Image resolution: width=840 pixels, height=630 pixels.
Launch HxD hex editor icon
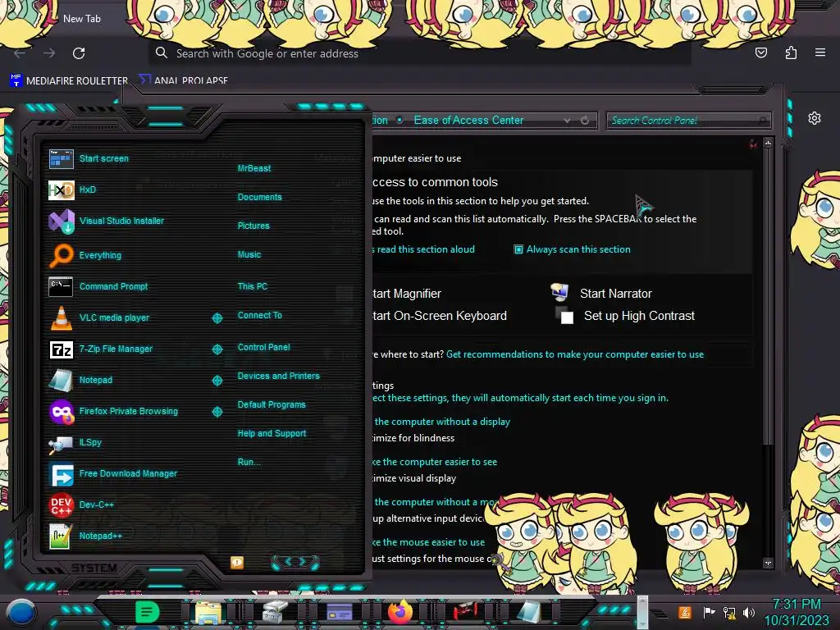point(61,189)
